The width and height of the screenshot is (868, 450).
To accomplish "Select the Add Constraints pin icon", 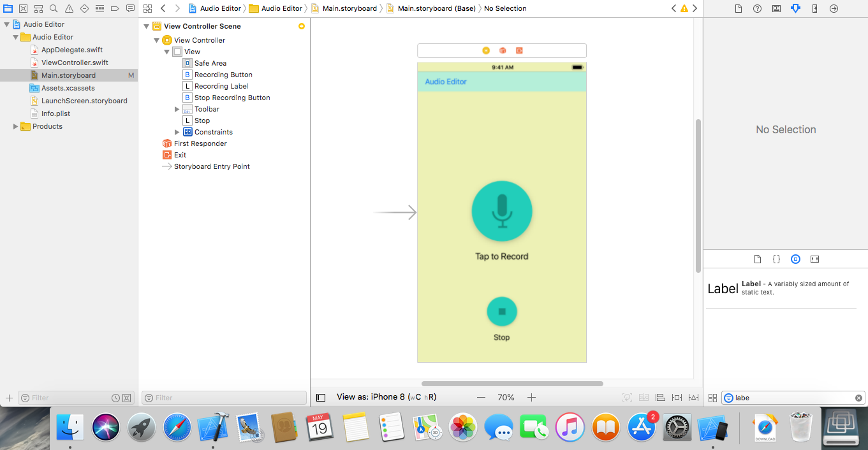I will 677,397.
